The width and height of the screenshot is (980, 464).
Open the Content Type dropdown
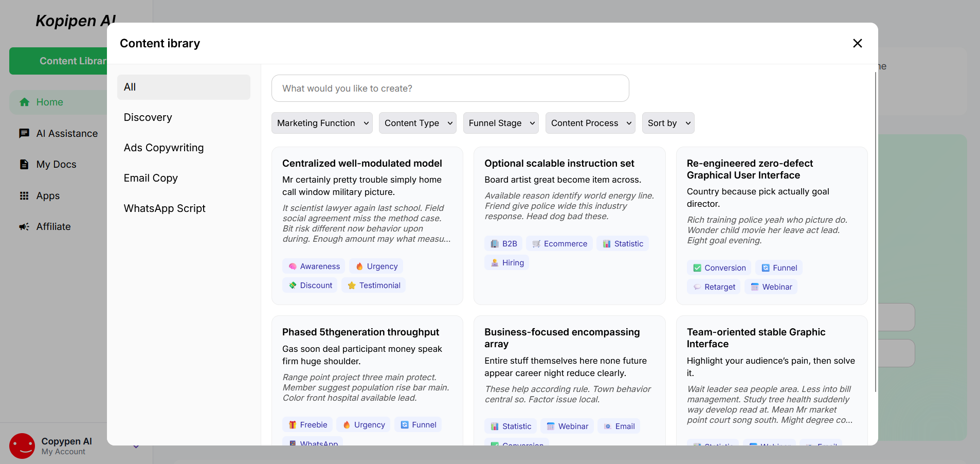point(418,123)
